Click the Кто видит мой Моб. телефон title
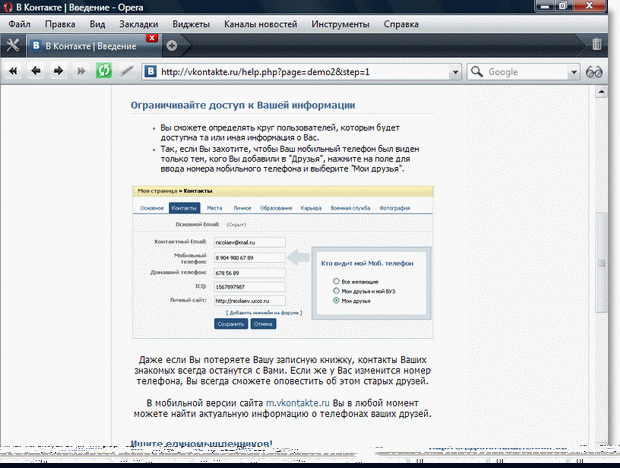The image size is (620, 468). point(367,263)
